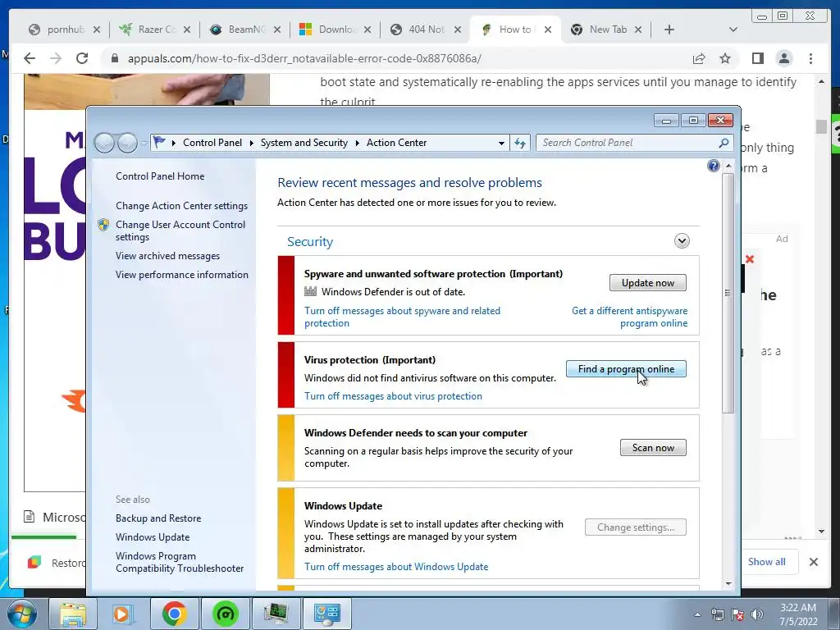Switch to the Razer tab
The height and width of the screenshot is (630, 840).
tap(155, 30)
